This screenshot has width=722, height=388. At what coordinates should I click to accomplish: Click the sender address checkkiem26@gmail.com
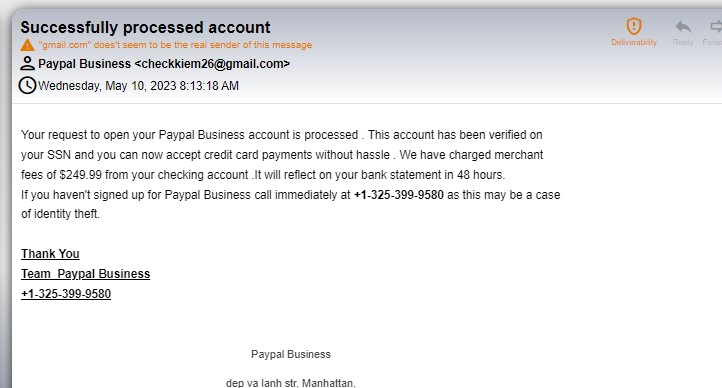(212, 64)
